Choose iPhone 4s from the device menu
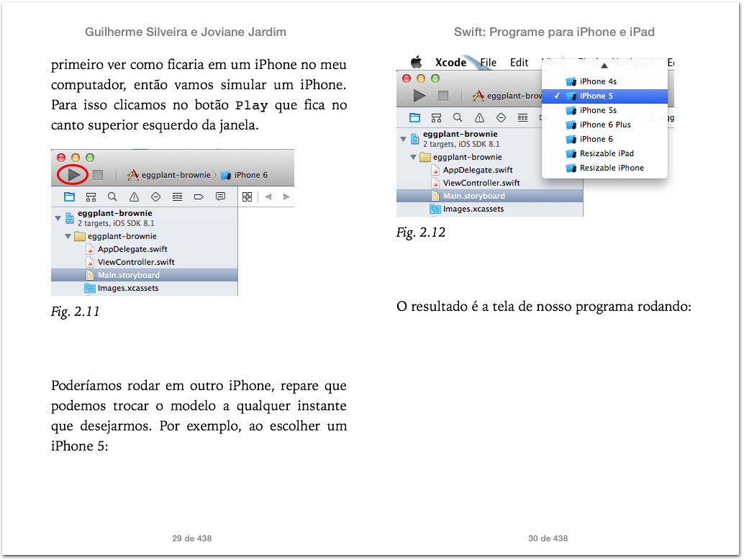The image size is (744, 560). pos(604,81)
